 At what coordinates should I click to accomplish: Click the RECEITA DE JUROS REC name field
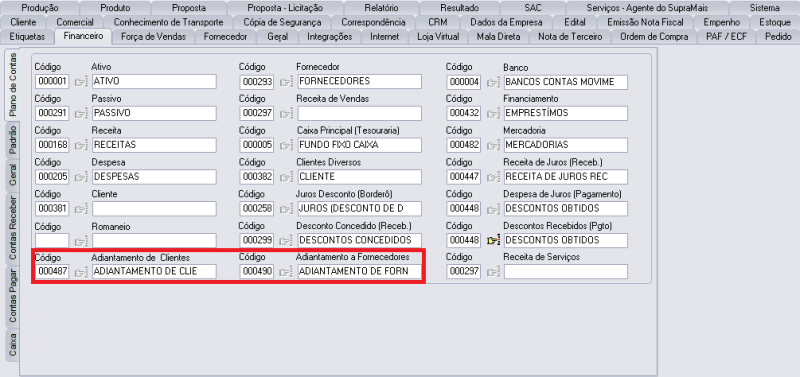point(566,177)
